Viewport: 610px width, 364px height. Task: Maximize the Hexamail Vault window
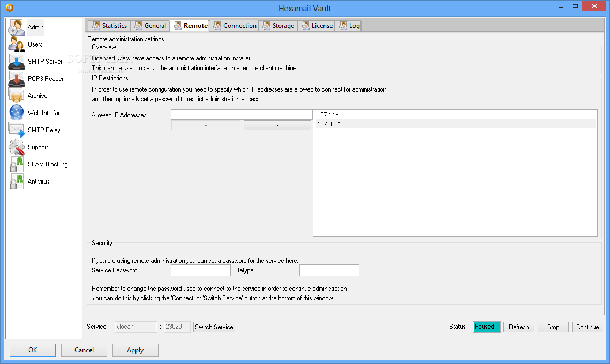click(x=575, y=6)
